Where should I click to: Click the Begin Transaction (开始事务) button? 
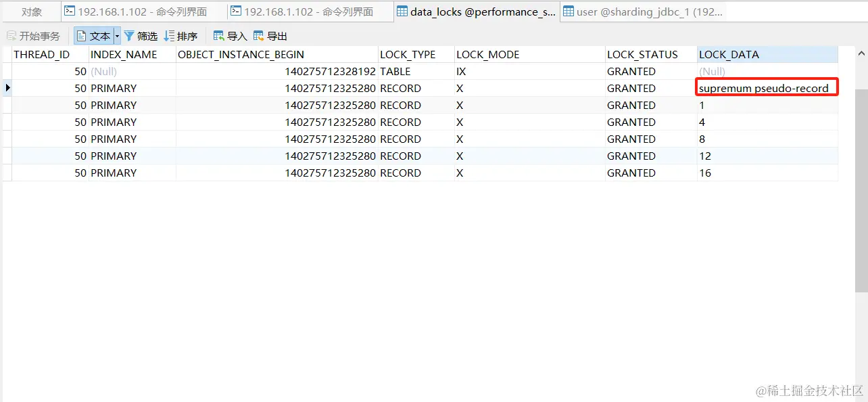[x=34, y=36]
